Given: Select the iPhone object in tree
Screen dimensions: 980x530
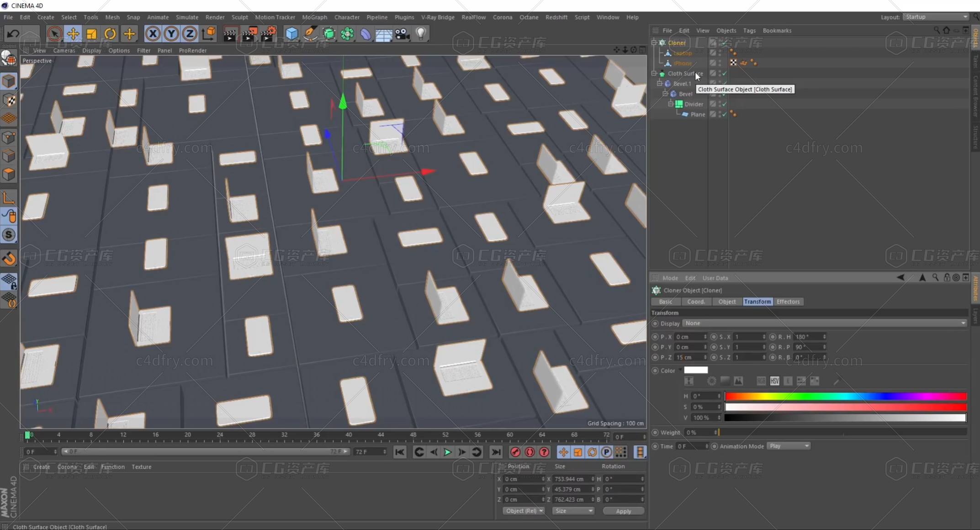Looking at the screenshot, I should point(683,63).
